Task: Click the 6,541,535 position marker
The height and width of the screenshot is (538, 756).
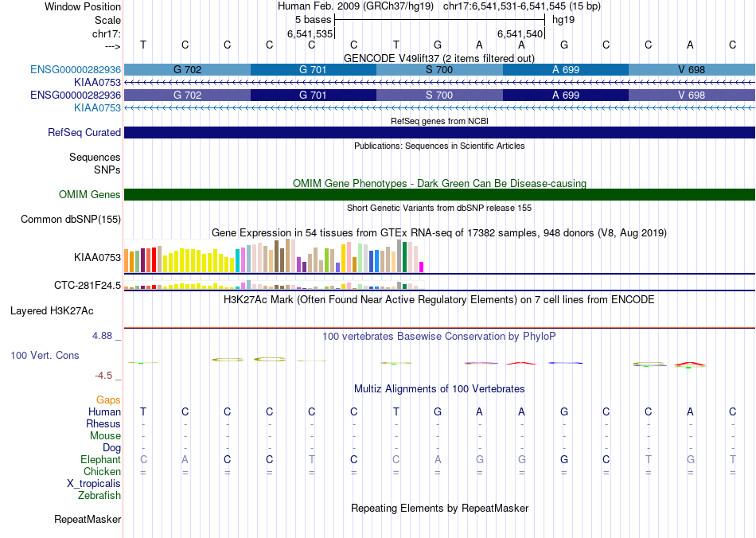Action: 310,33
